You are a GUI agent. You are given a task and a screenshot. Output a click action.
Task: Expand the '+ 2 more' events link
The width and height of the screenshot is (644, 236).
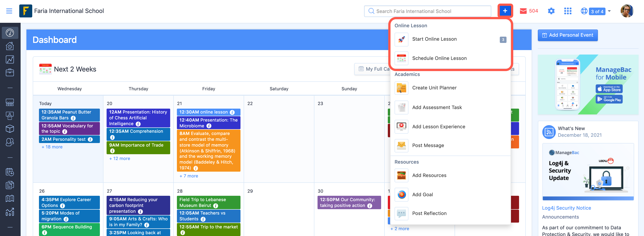point(400,229)
